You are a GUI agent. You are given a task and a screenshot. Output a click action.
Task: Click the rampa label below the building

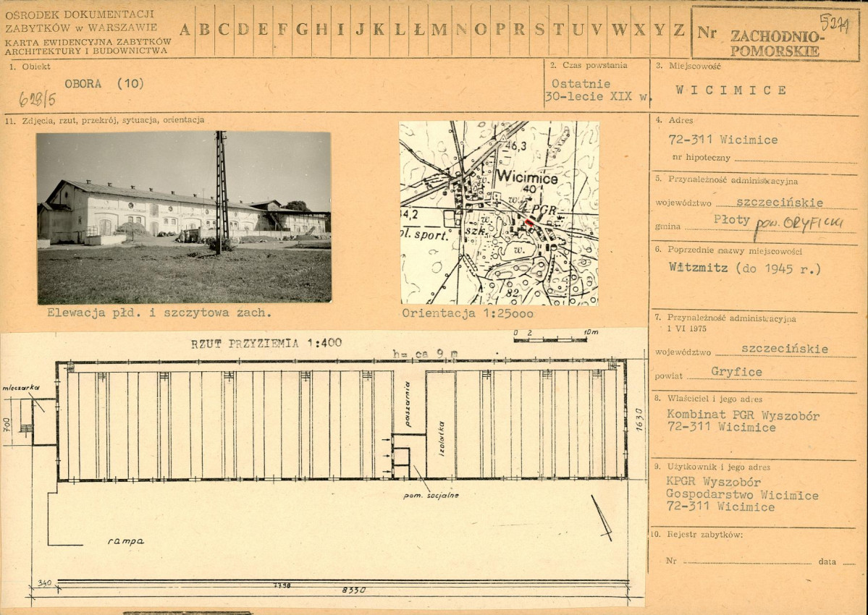pyautogui.click(x=126, y=540)
